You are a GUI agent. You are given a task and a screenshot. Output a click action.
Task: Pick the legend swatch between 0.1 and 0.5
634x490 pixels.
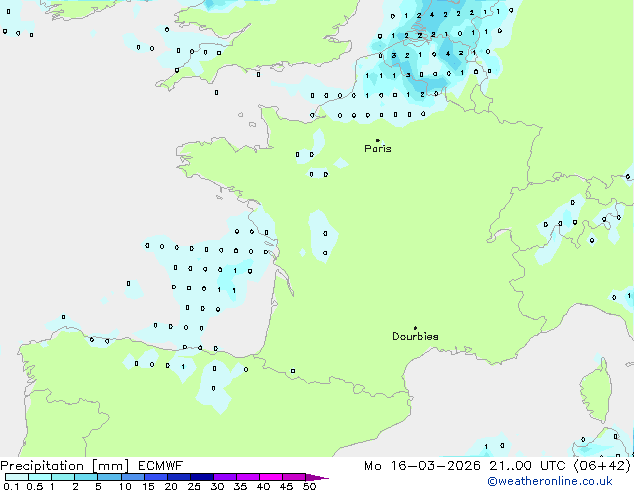[17, 477]
